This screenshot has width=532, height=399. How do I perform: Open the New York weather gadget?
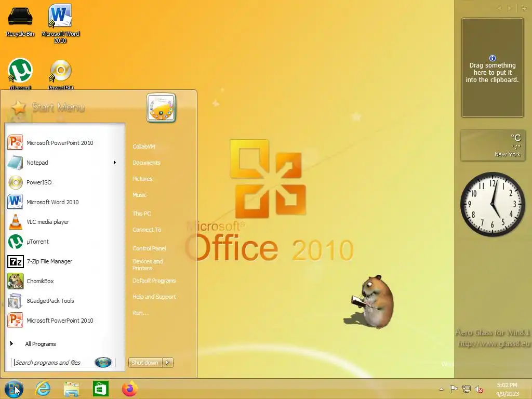pyautogui.click(x=493, y=145)
